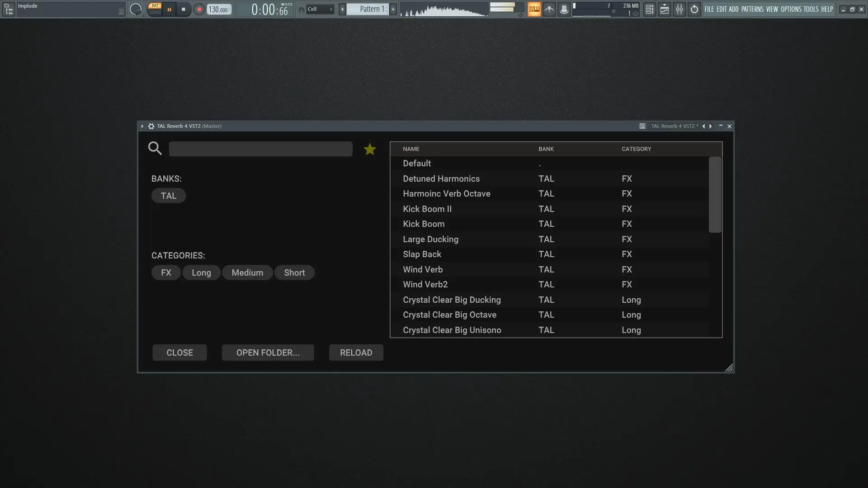868x488 pixels.
Task: Open the OPTIONS menu
Action: 791,9
